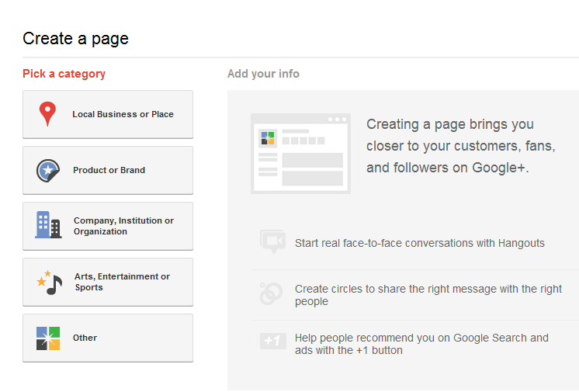This screenshot has height=392, width=579.
Task: Click the Add your info heading
Action: pos(263,74)
